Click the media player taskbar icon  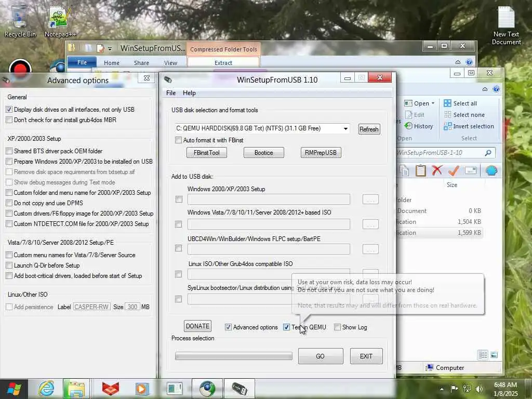coord(142,389)
